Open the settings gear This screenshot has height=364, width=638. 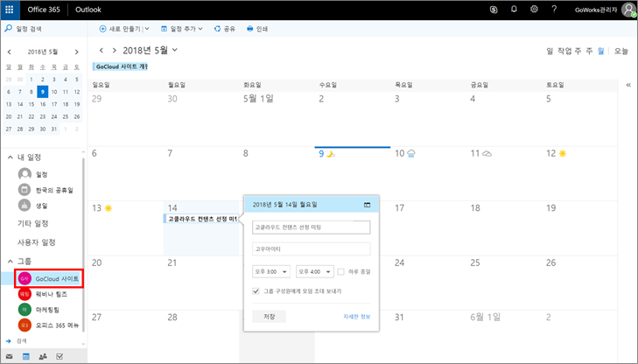(534, 10)
